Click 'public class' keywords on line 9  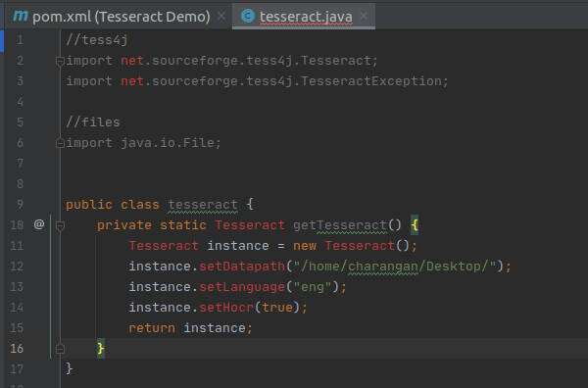tap(113, 205)
